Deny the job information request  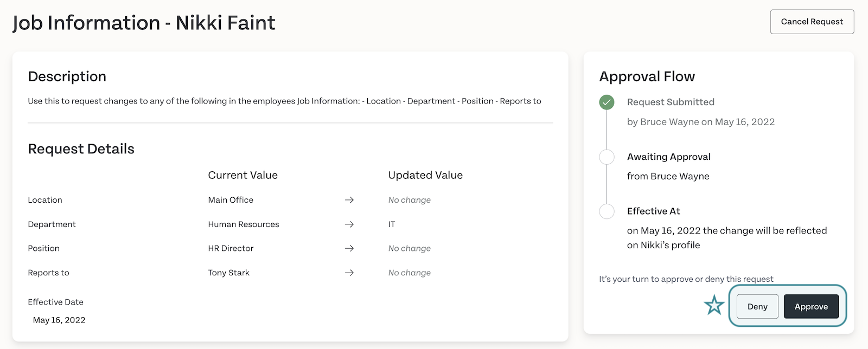(x=757, y=307)
